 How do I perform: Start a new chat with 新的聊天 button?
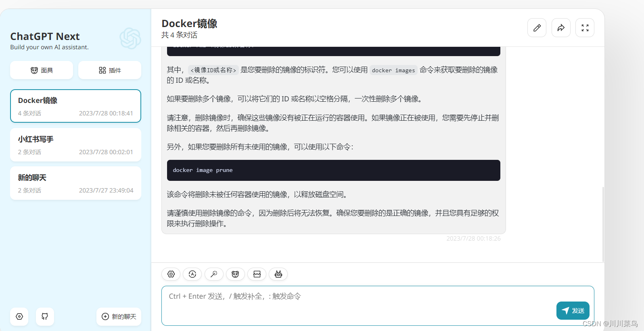119,316
